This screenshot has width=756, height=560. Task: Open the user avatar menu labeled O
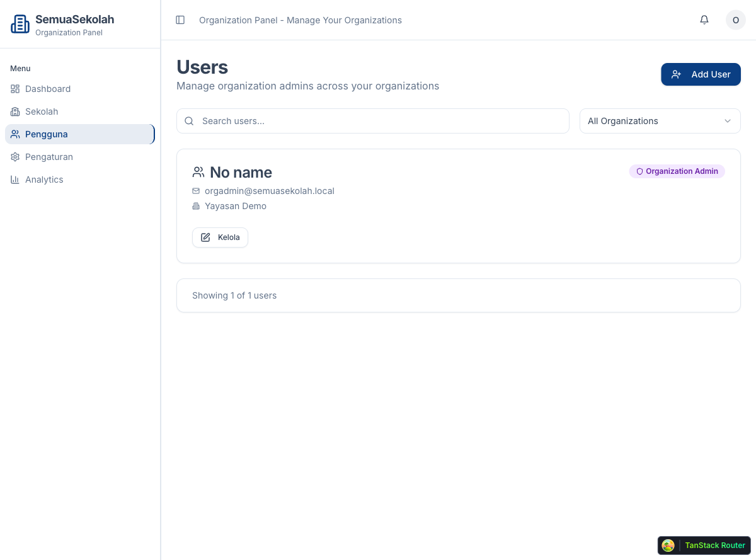pyautogui.click(x=736, y=20)
